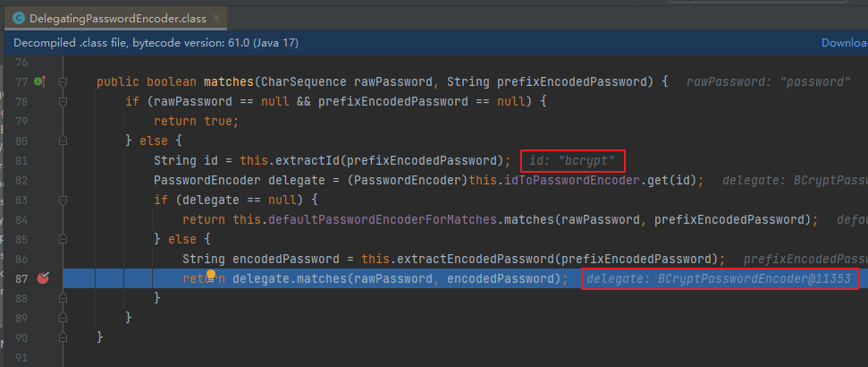Click the Download sources link
Screen dimensions: 868x367
pyautogui.click(x=844, y=43)
